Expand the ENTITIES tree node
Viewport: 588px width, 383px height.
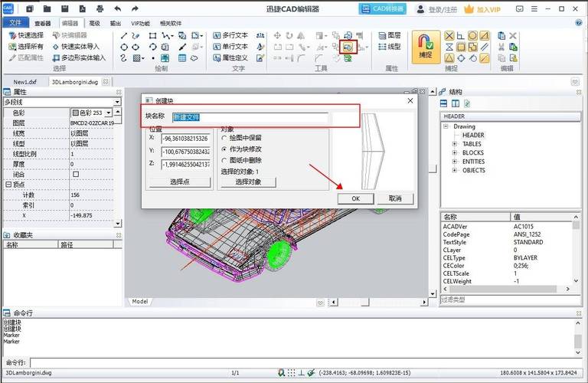pos(455,162)
